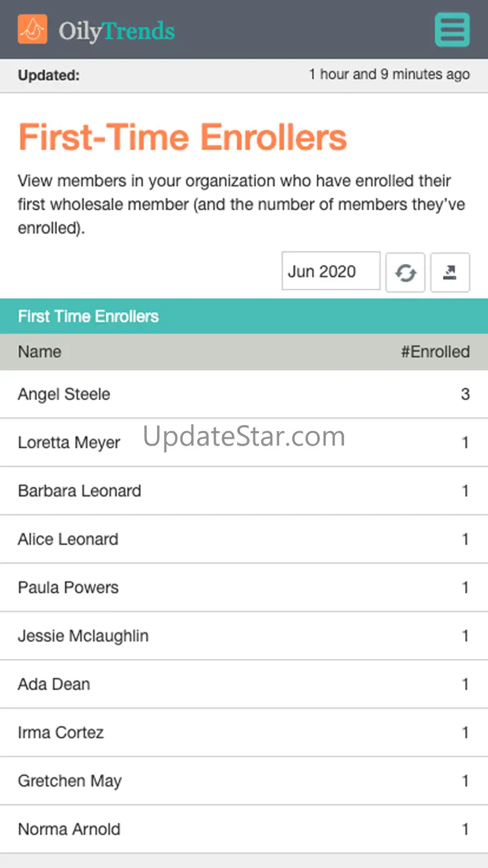Viewport: 488px width, 868px height.
Task: Select the Angel Steele row
Action: 64,394
